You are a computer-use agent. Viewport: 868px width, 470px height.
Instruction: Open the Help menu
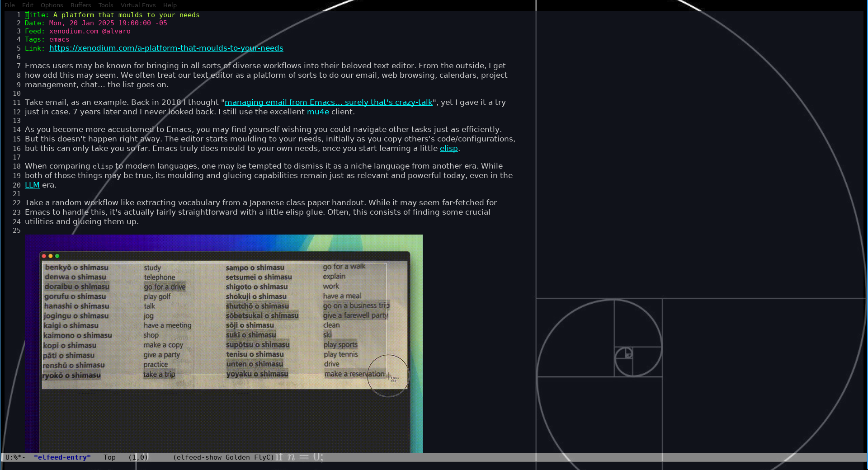pos(170,5)
